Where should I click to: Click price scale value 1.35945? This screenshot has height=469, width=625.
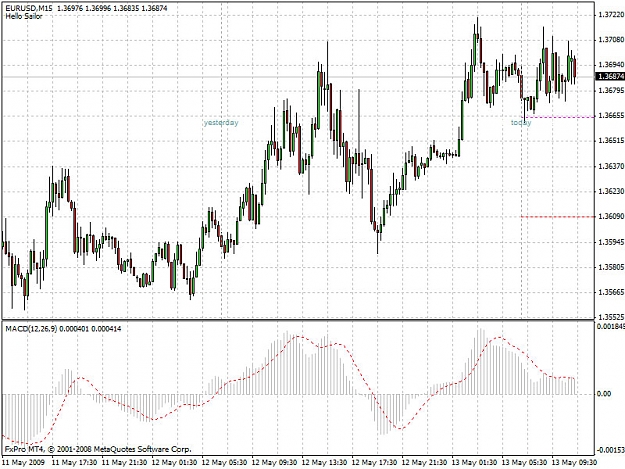tap(611, 242)
